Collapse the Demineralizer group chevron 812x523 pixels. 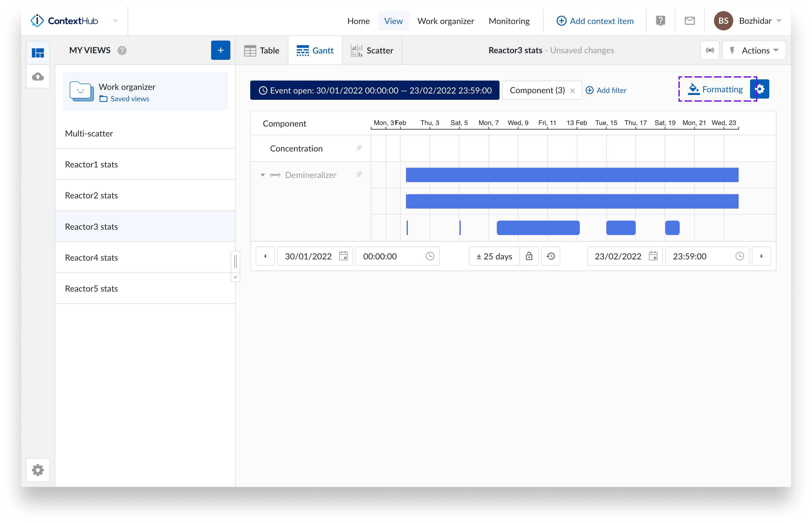click(x=262, y=175)
